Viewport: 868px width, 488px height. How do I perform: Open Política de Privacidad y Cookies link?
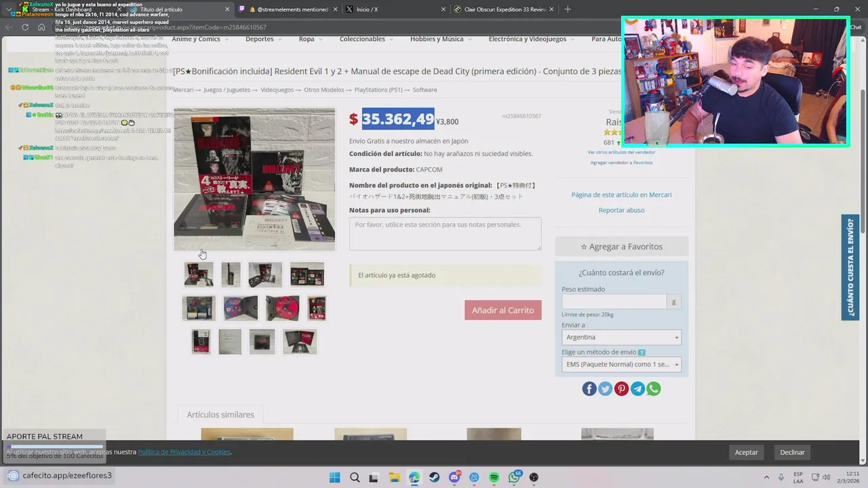pyautogui.click(x=184, y=452)
